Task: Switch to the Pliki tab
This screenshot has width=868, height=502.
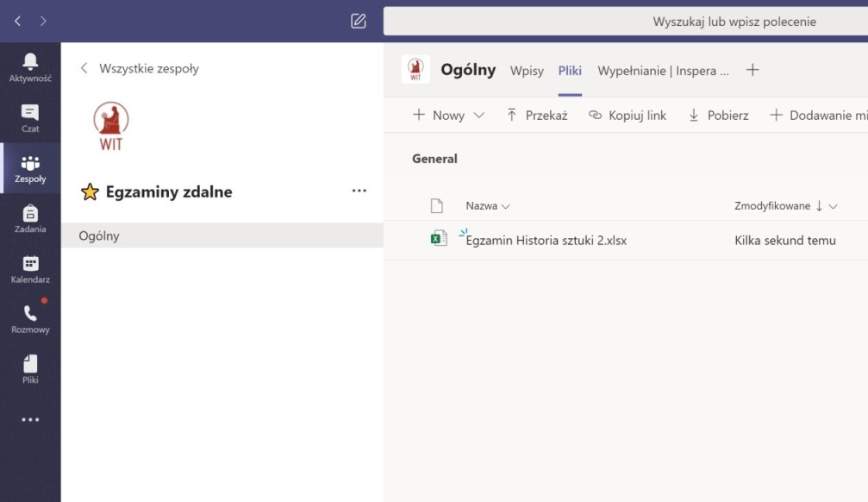Action: (570, 71)
